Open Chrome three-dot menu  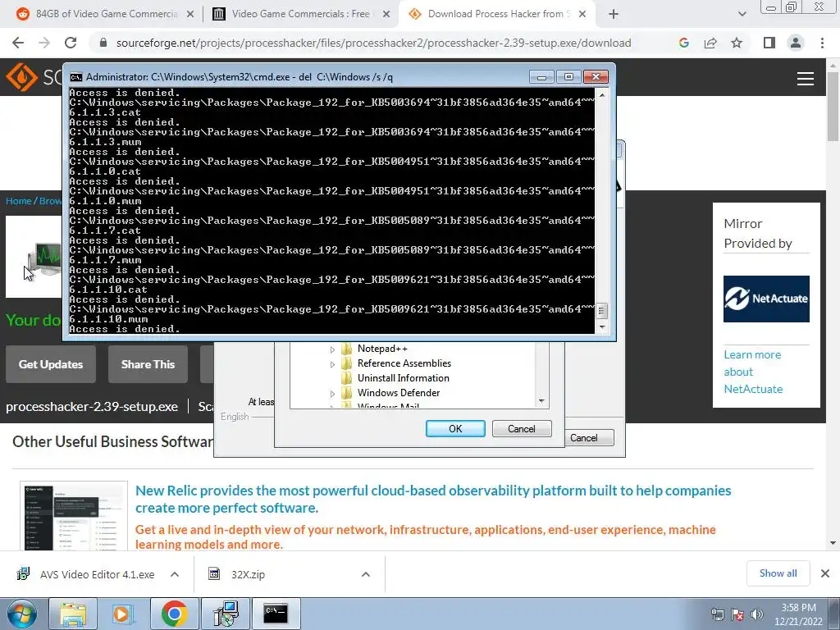pyautogui.click(x=822, y=43)
